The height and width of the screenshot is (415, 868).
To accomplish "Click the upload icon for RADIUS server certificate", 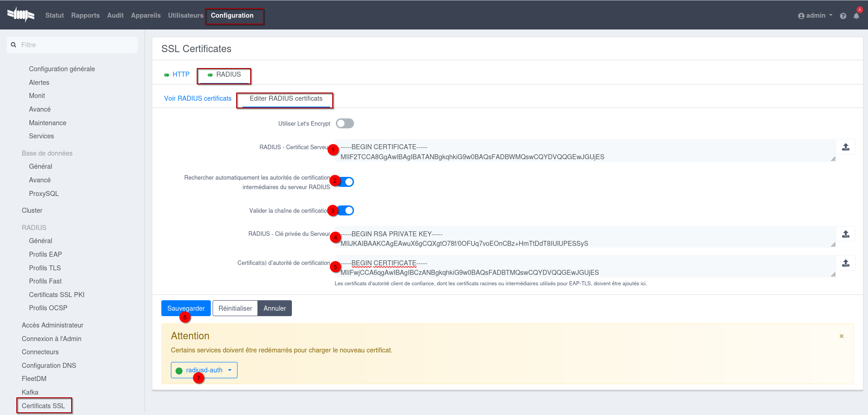I will click(x=845, y=147).
